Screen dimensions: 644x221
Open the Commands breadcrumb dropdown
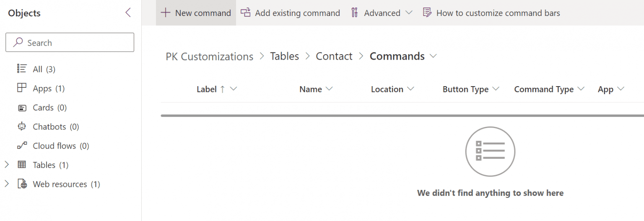coord(434,56)
